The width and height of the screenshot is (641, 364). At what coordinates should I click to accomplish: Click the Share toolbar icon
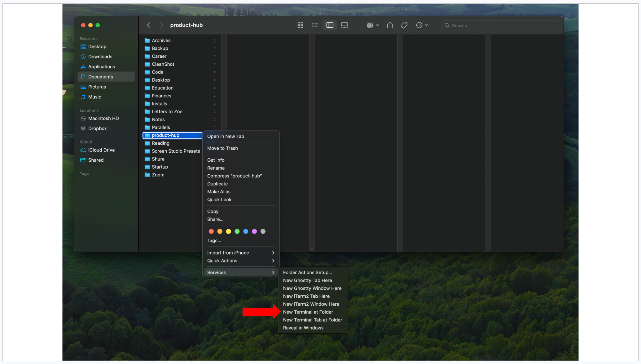point(390,25)
